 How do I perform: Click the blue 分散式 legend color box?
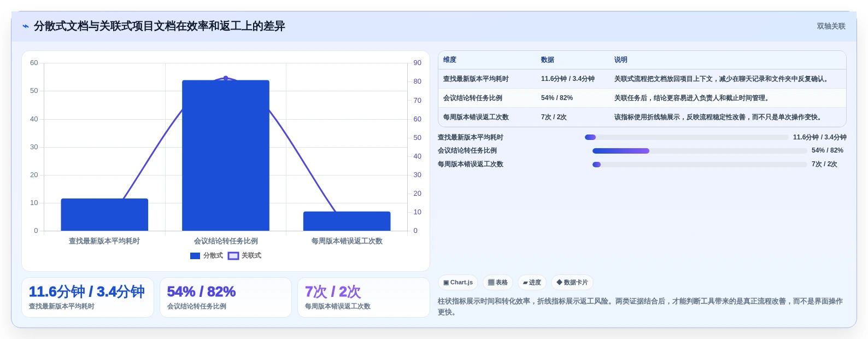195,256
